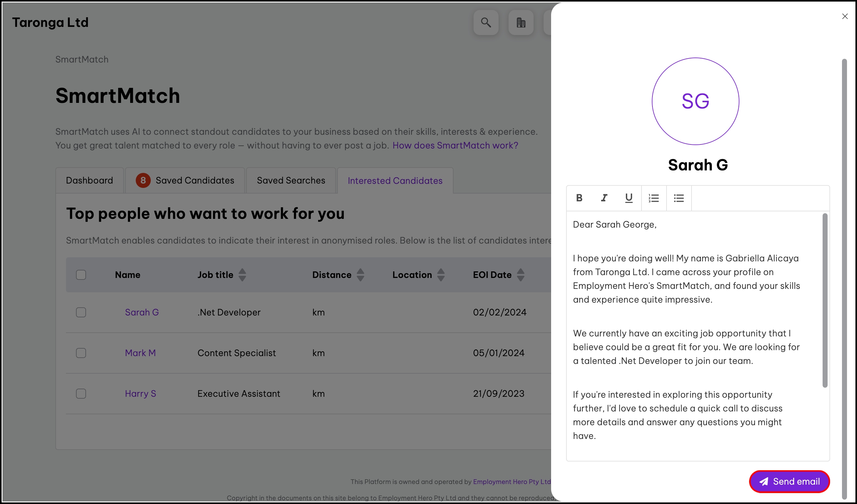Viewport: 857px width, 504px height.
Task: Close the Sarah G email panel
Action: (845, 16)
